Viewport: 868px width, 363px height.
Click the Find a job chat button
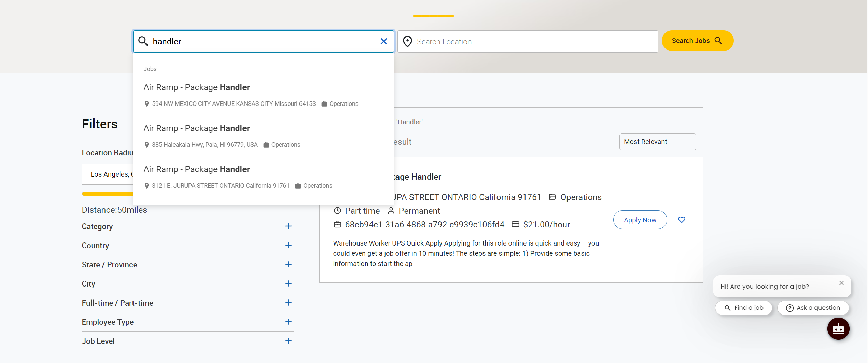pyautogui.click(x=744, y=308)
